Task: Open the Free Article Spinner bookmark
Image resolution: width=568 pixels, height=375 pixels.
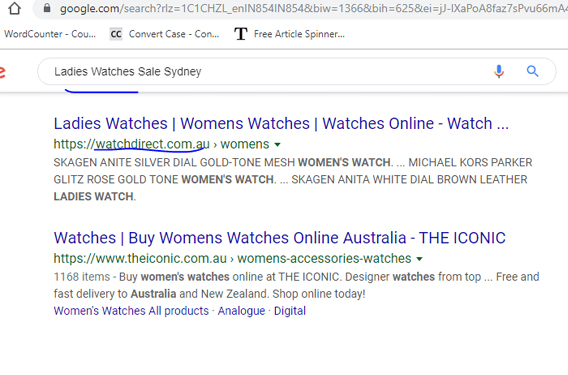Action: pyautogui.click(x=289, y=34)
